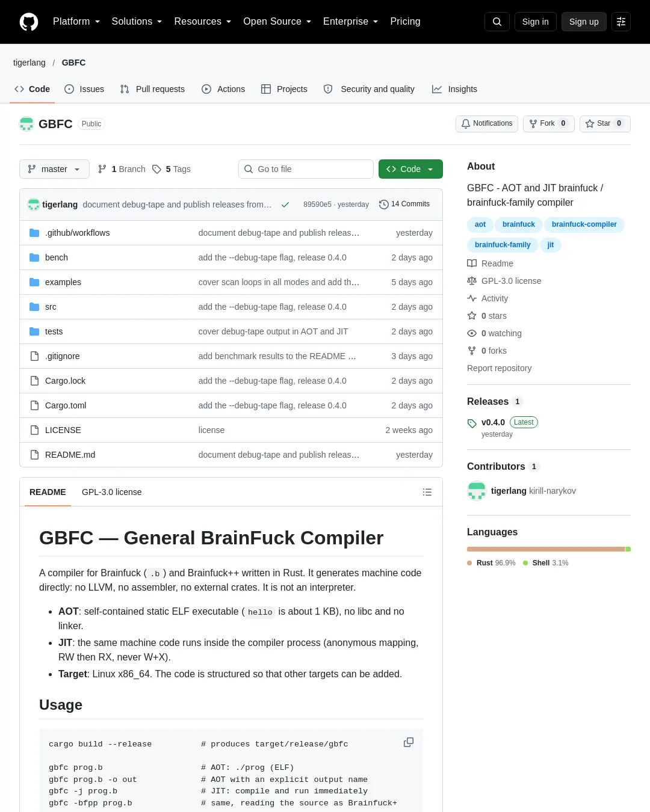Viewport: 650px width, 812px height.
Task: Click the Readme book icon in About
Action: coord(472,263)
